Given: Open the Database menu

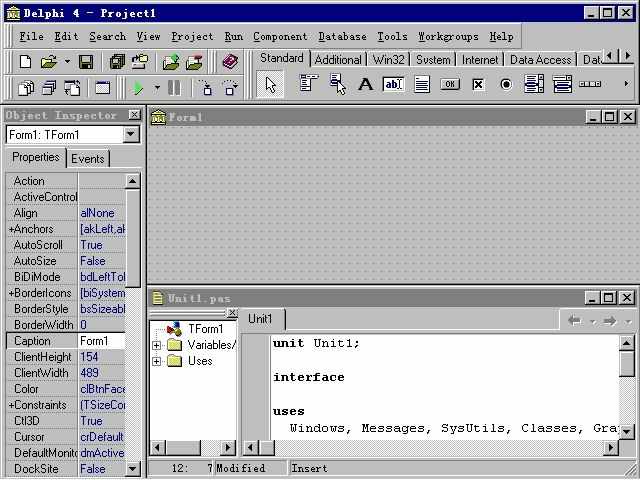Looking at the screenshot, I should pyautogui.click(x=342, y=36).
